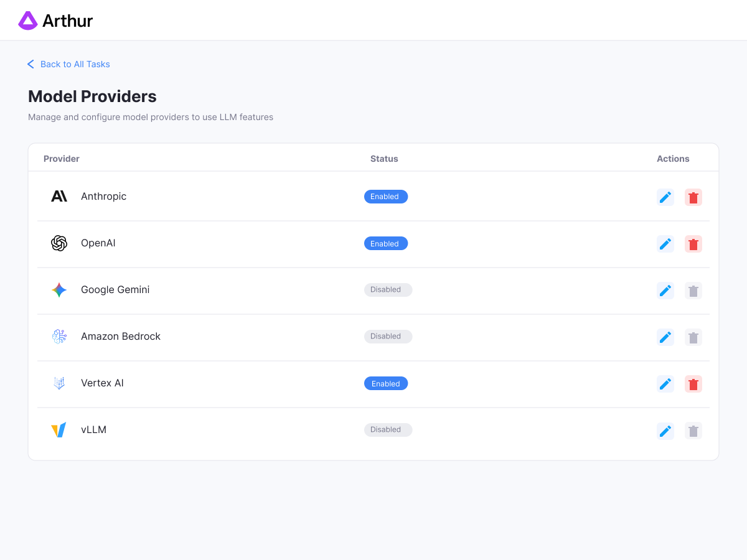
Task: Open the edit action for Anthropic
Action: pos(665,197)
